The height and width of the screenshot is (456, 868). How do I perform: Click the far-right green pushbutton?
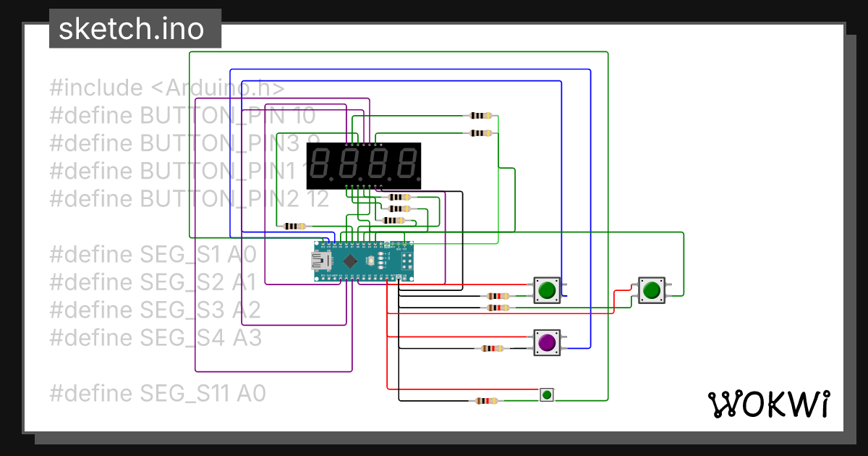tap(651, 290)
